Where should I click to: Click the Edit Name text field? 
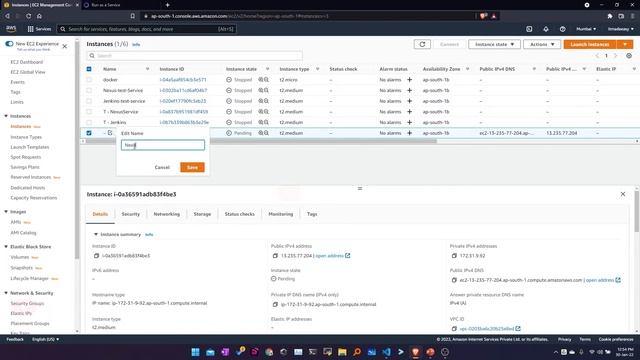(163, 145)
